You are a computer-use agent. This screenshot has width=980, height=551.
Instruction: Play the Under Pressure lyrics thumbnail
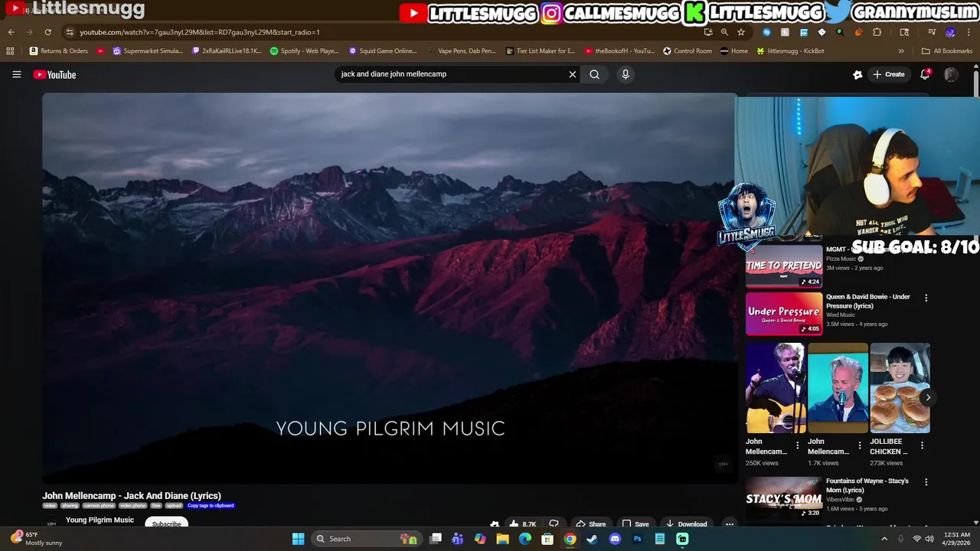[x=784, y=314]
